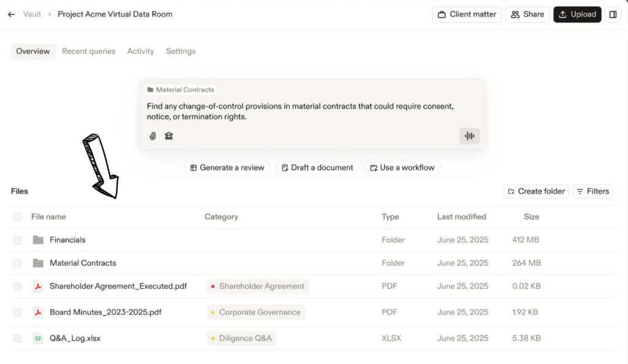Click the Generate a review button
Screen dimensions: 628x364
pyautogui.click(x=227, y=168)
